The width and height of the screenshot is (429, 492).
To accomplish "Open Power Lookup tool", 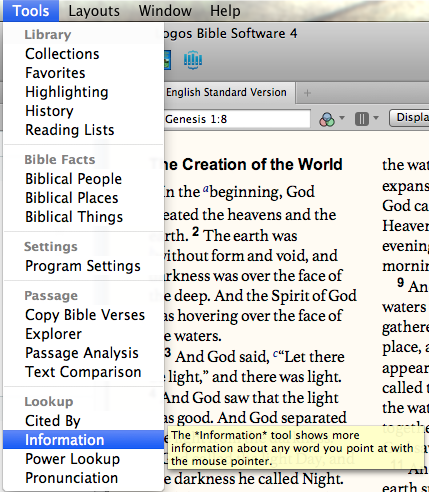I will pos(83,459).
